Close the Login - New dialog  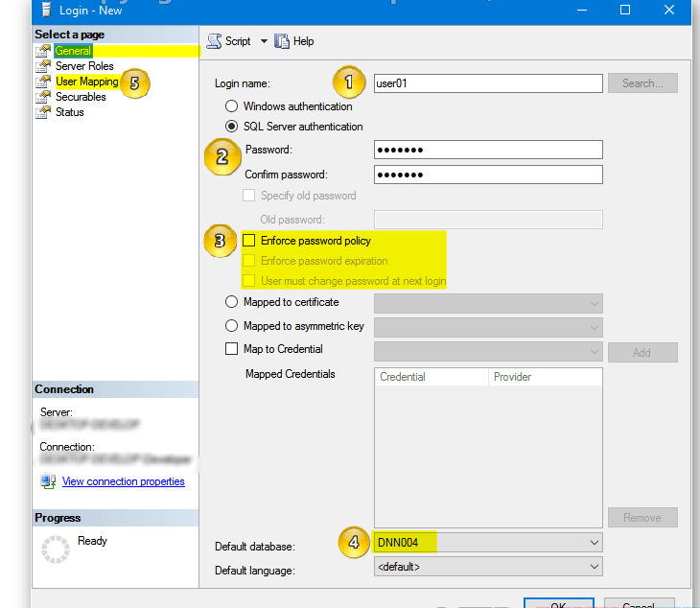pyautogui.click(x=668, y=10)
